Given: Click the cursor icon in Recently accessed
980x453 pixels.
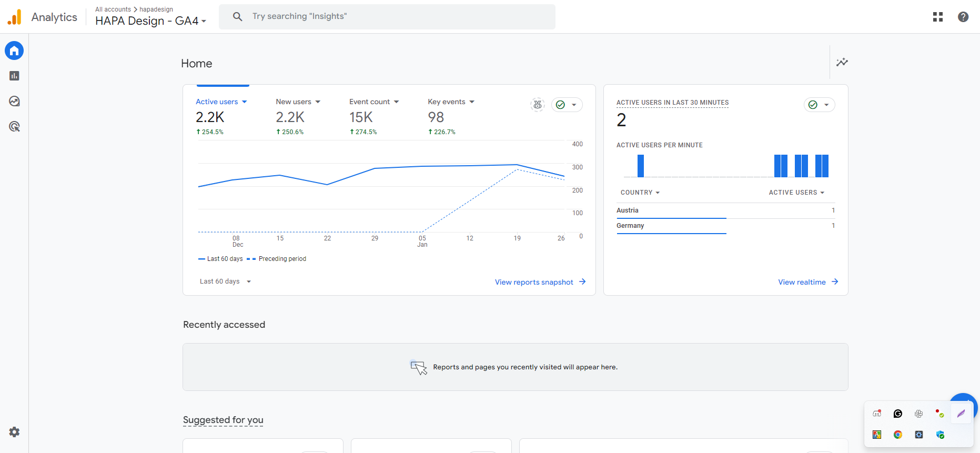Looking at the screenshot, I should coord(419,367).
